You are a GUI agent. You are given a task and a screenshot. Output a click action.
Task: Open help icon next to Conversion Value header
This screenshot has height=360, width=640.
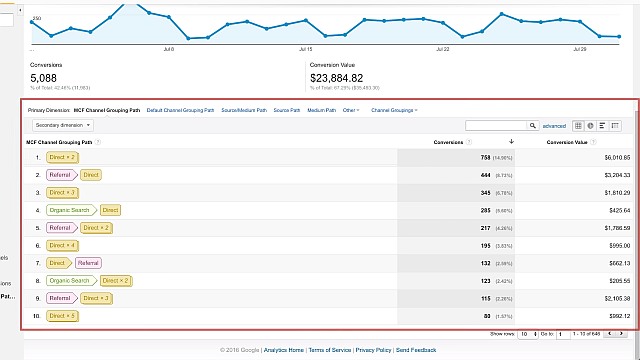coord(593,142)
